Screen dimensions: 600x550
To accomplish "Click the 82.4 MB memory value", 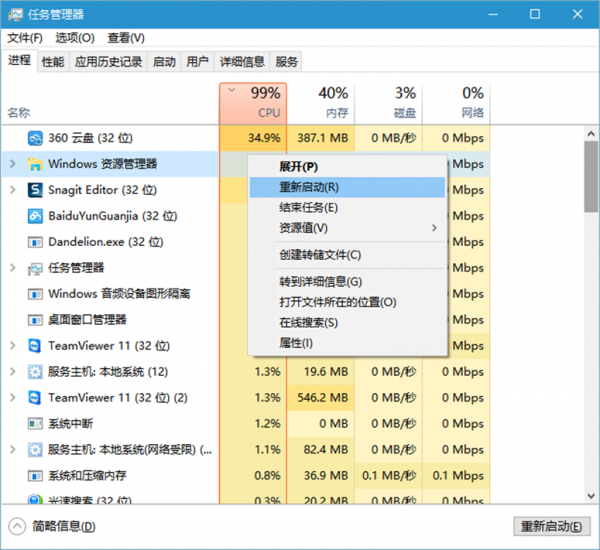I will pyautogui.click(x=326, y=450).
